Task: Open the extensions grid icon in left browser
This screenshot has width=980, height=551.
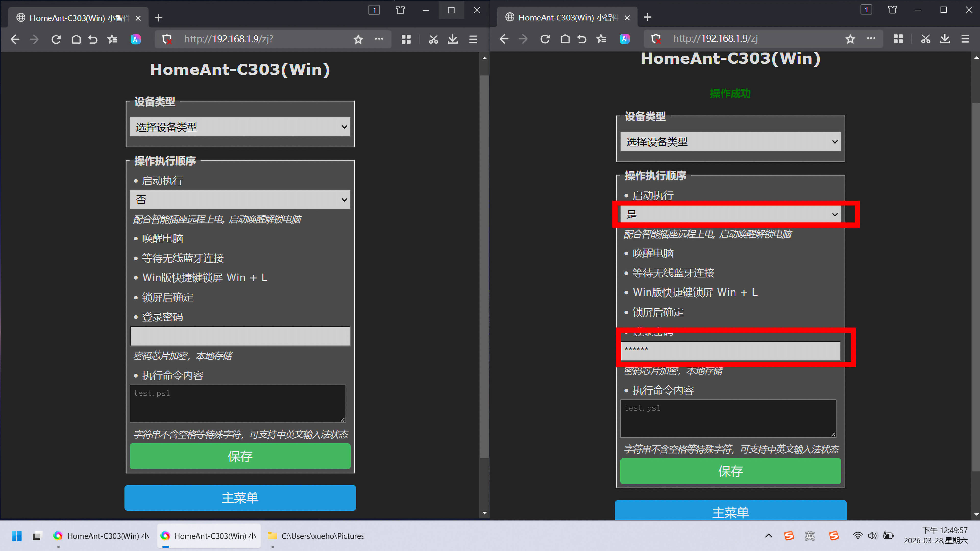Action: click(406, 39)
